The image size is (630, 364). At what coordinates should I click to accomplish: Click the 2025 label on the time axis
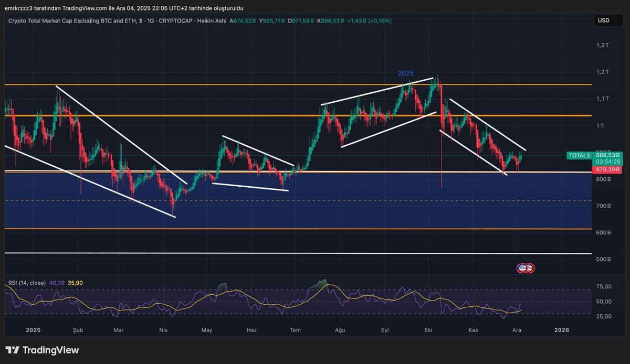(x=33, y=330)
